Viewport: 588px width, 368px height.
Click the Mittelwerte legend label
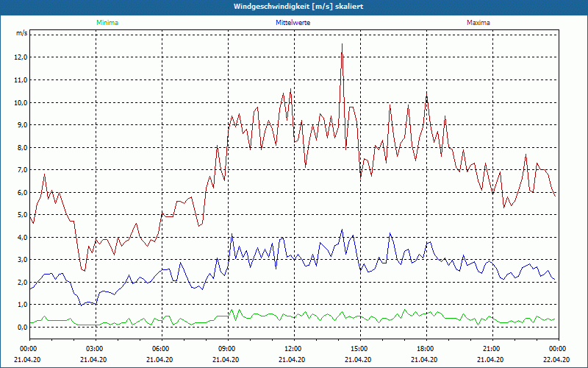coord(293,23)
